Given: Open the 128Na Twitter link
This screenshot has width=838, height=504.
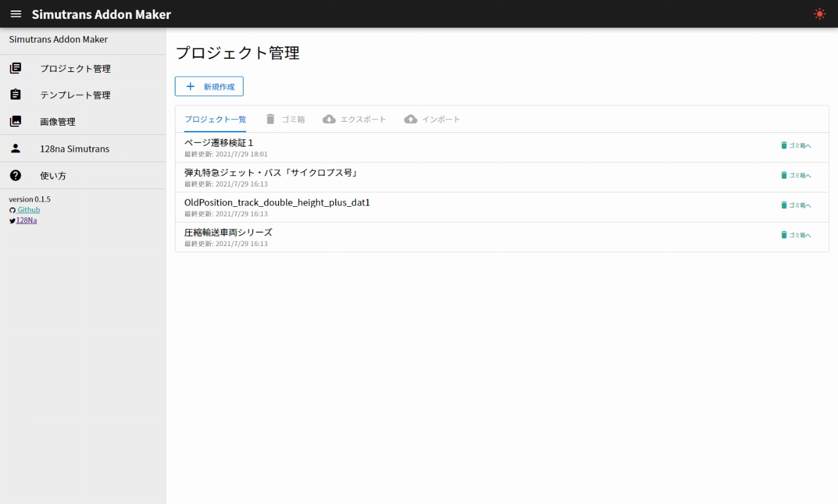Looking at the screenshot, I should click(26, 221).
